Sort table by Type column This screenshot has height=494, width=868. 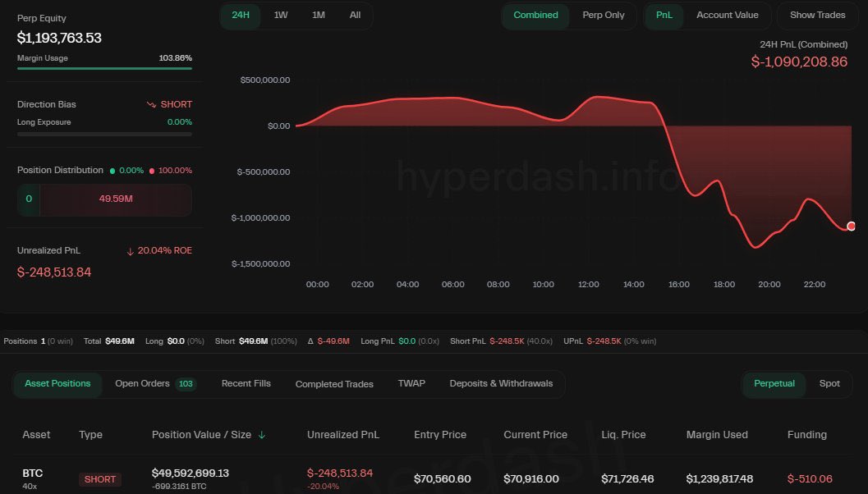(90, 435)
